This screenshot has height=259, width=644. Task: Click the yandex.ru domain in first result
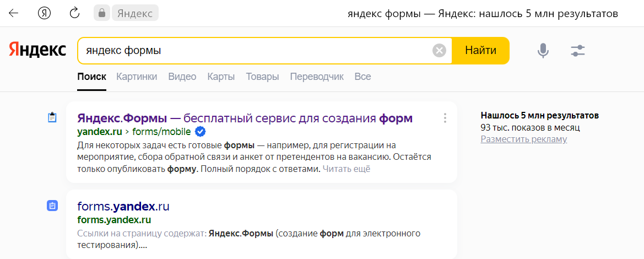click(x=100, y=132)
